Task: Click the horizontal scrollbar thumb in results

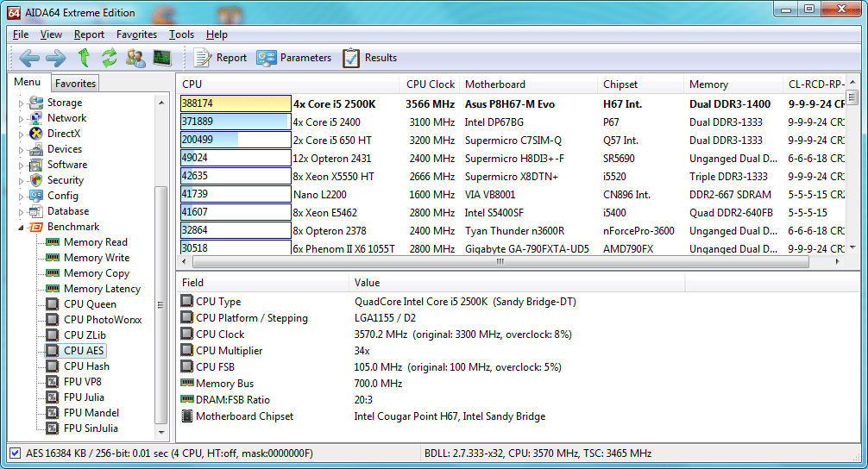Action: (x=500, y=261)
